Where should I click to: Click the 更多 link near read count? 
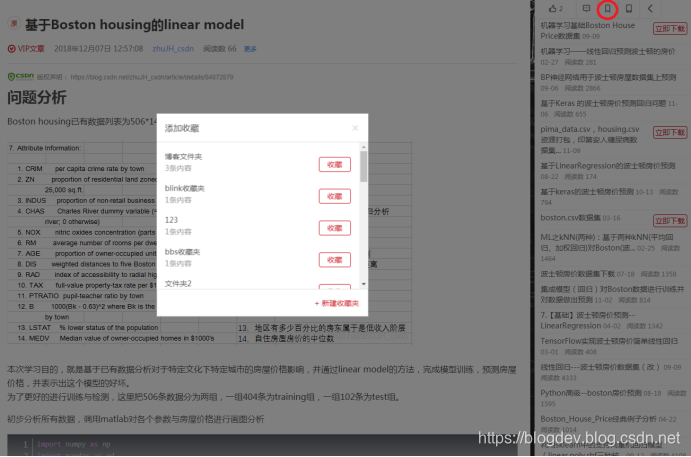tap(250, 49)
